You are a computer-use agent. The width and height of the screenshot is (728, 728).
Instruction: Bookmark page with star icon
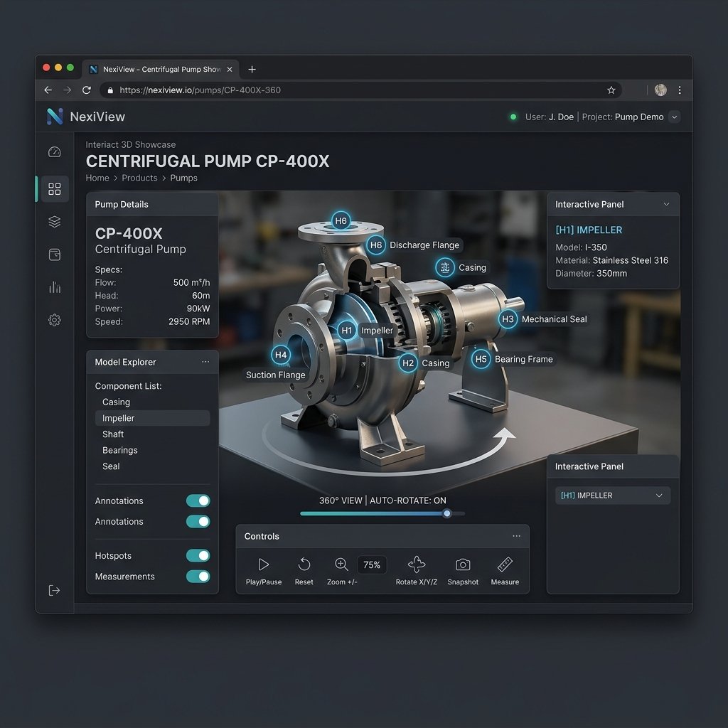click(x=611, y=90)
